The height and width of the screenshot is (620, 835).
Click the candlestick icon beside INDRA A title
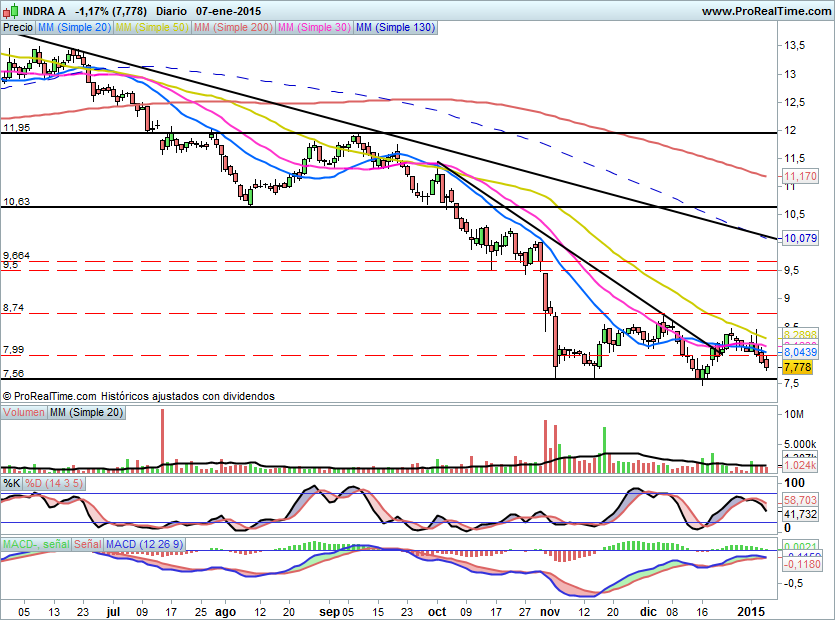pyautogui.click(x=10, y=11)
